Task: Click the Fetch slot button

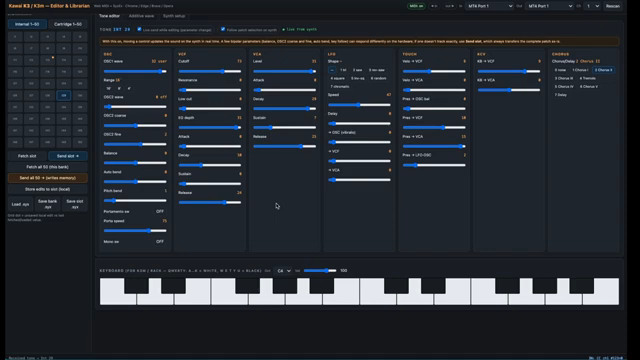Action: pos(27,156)
